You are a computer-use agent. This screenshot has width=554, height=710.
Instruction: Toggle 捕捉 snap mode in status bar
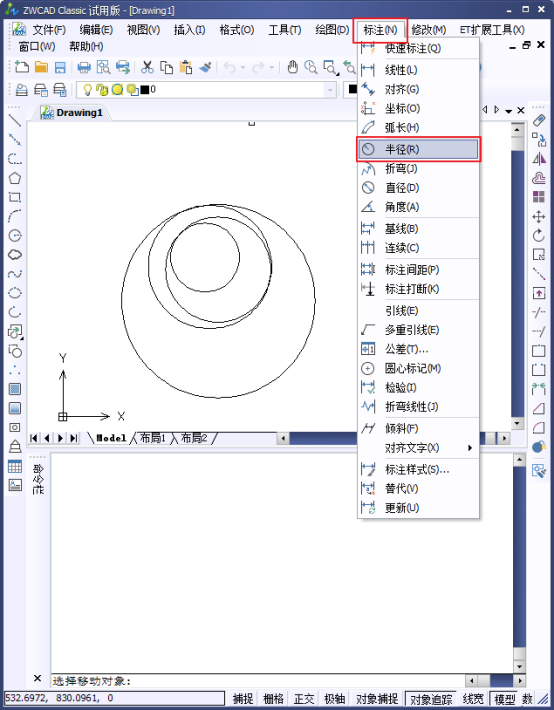coord(243,698)
